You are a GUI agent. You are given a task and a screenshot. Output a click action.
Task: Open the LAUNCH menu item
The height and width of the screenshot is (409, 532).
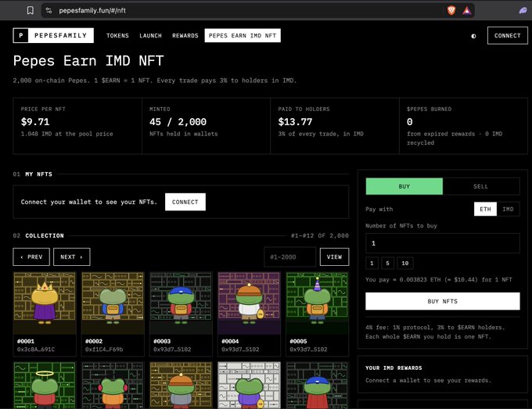click(x=150, y=36)
